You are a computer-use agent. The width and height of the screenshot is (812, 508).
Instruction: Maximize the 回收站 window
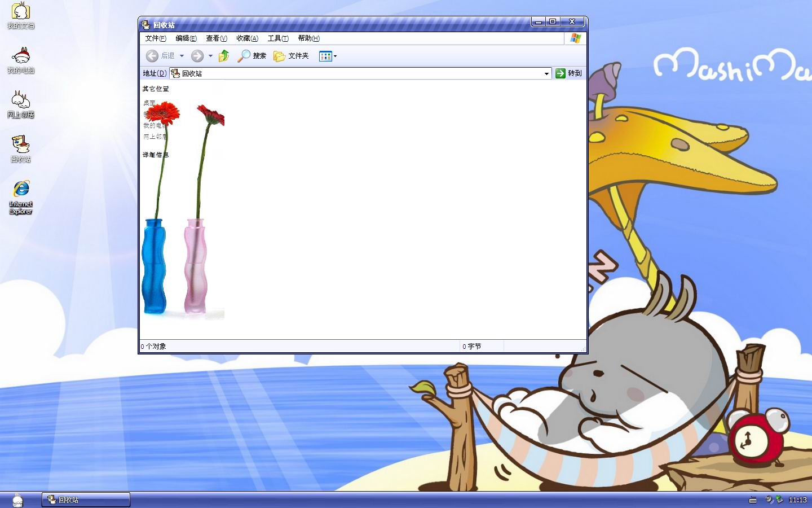coord(553,22)
